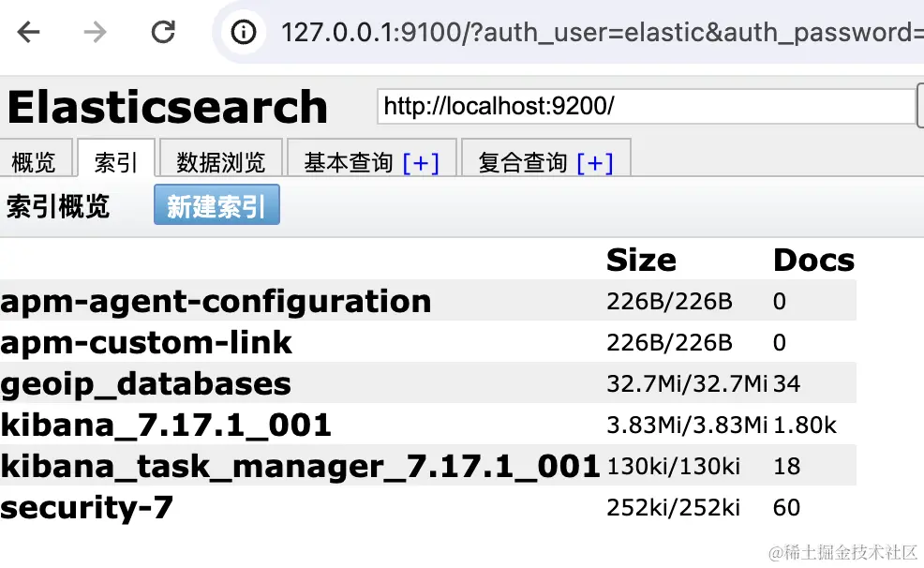Select docs count 34 of geoip_databases
Screen dimensions: 924x568
point(786,384)
